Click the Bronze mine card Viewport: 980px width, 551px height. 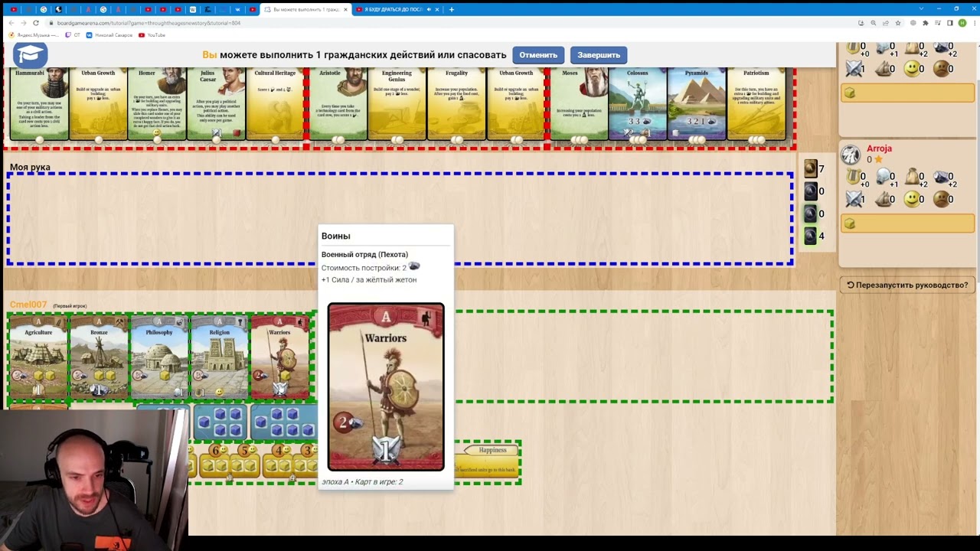(99, 358)
